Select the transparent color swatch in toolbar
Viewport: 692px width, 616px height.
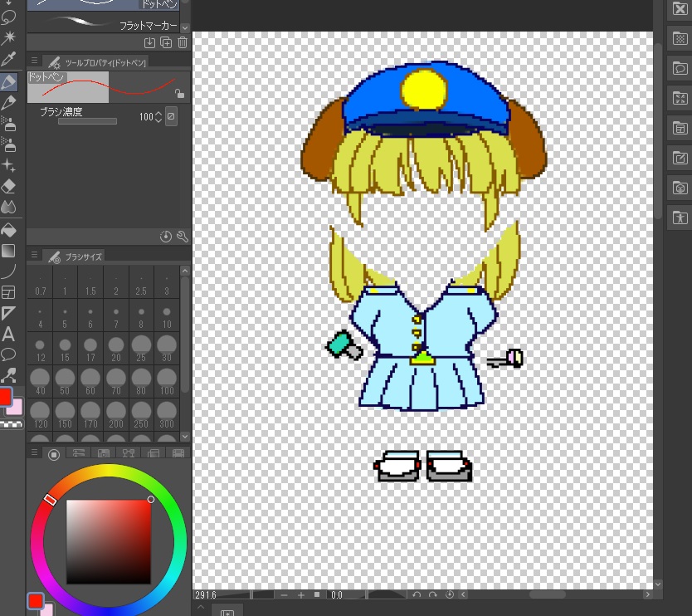(x=12, y=424)
